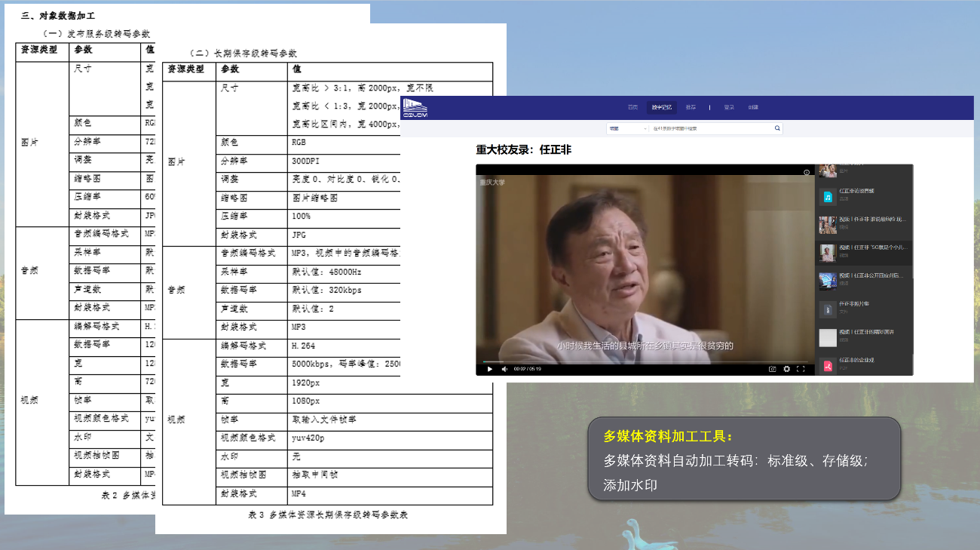This screenshot has height=550, width=980.
Task: Click cell yuv420p in the front table
Action: (x=308, y=438)
